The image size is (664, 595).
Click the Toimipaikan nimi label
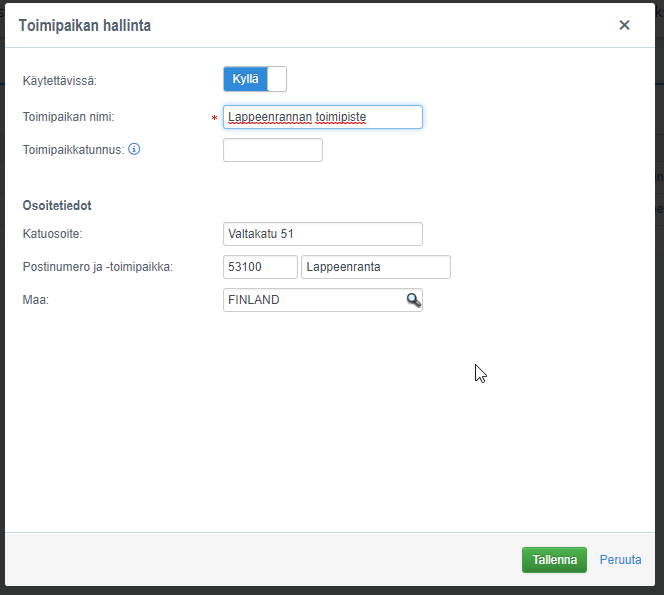68,117
